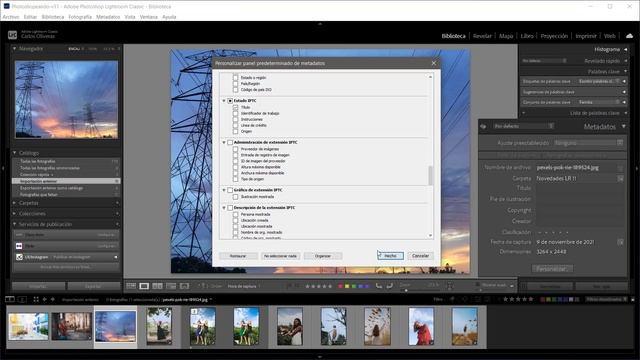The height and width of the screenshot is (360, 640).
Task: Open the Metadatos menu
Action: (108, 17)
